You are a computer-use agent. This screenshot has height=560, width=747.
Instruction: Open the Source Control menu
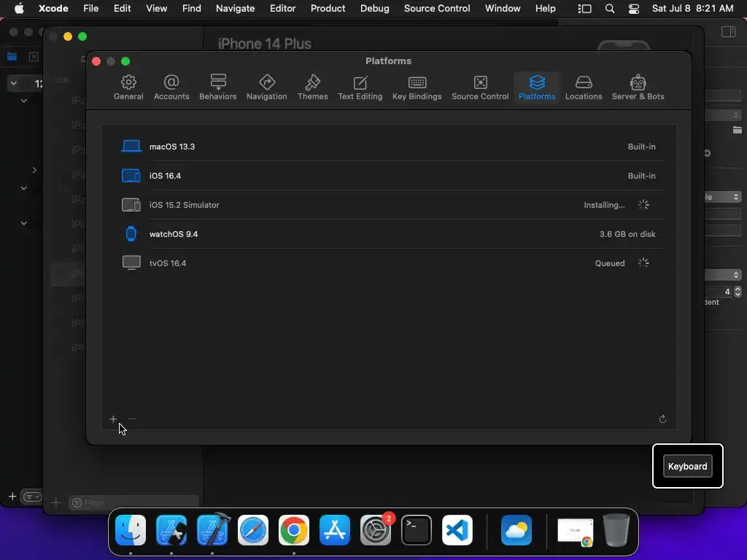(437, 9)
